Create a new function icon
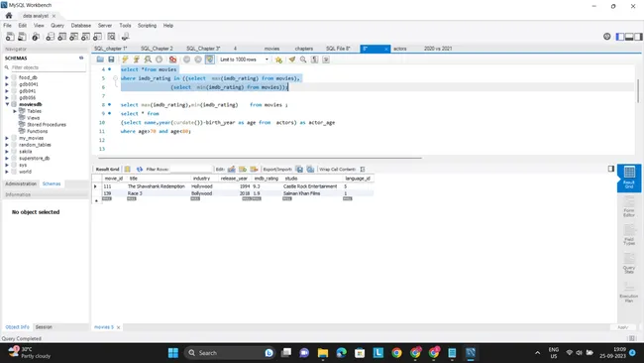This screenshot has width=644, height=363. (97, 37)
